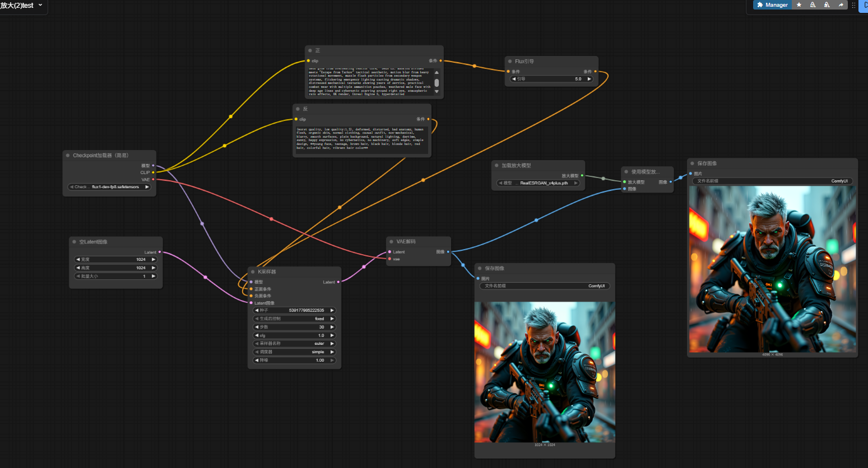Click the blue run queue play button

tap(864, 5)
